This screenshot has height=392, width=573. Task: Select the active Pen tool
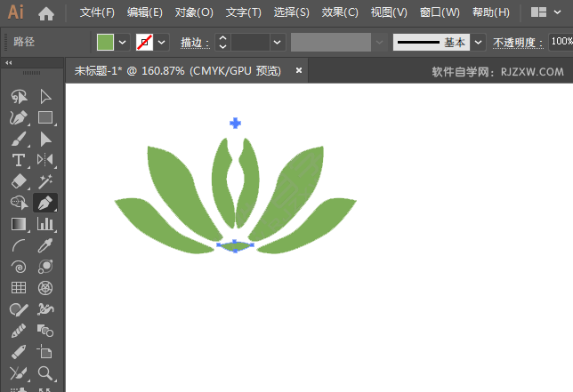(x=45, y=203)
